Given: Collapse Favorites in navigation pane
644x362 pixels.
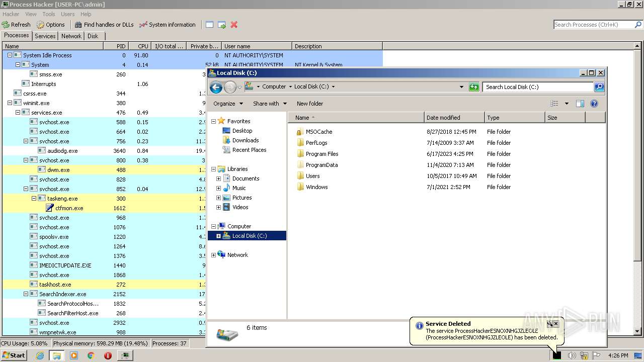Looking at the screenshot, I should [213, 121].
